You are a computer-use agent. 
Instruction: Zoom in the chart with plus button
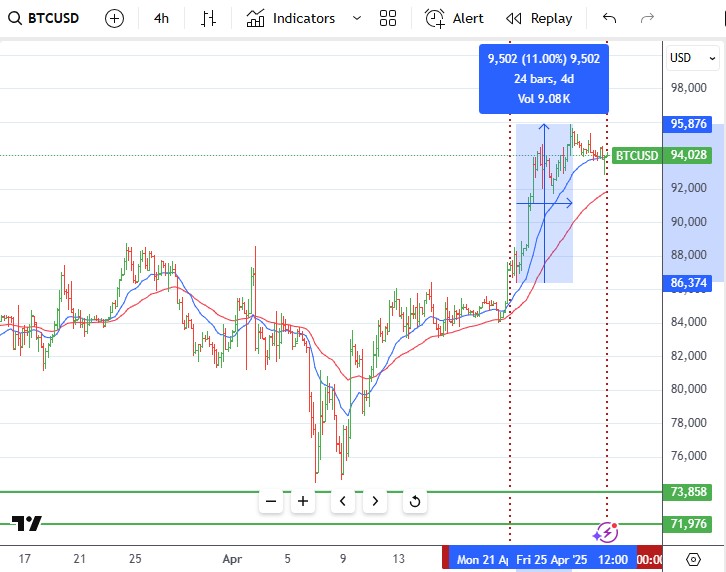(x=303, y=501)
